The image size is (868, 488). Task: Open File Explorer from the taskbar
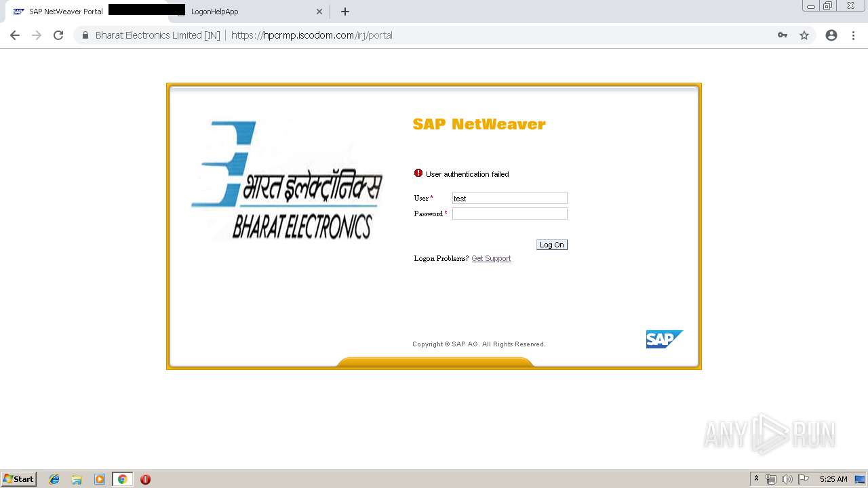pos(77,479)
